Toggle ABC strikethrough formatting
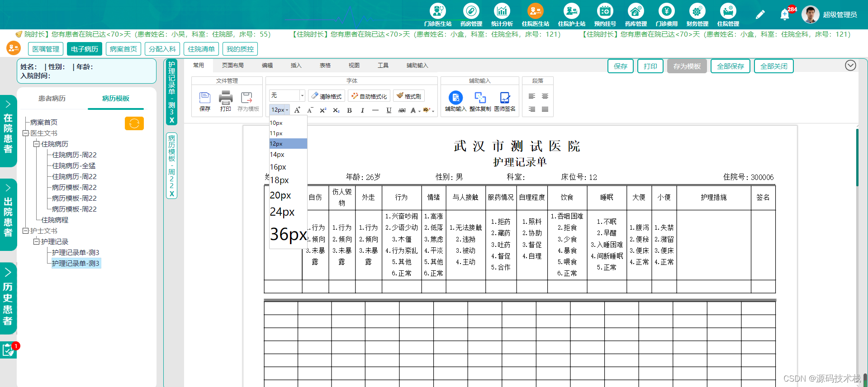The width and height of the screenshot is (868, 387). 402,110
